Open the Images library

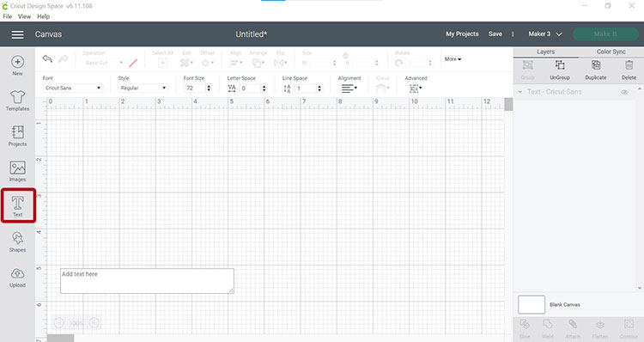17,171
